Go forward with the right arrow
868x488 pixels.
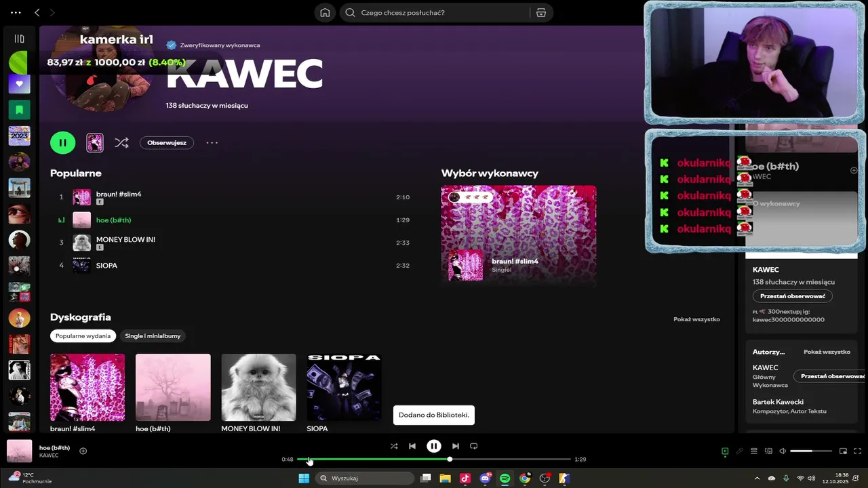52,12
